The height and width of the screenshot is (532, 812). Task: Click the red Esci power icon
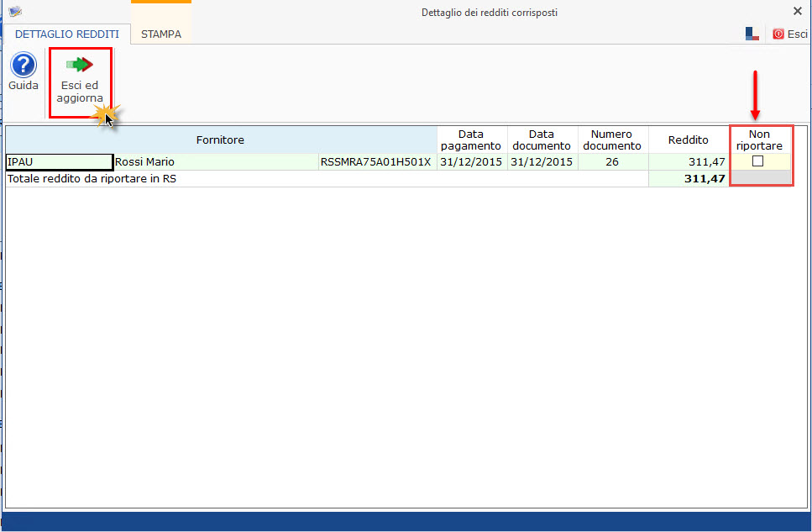778,34
